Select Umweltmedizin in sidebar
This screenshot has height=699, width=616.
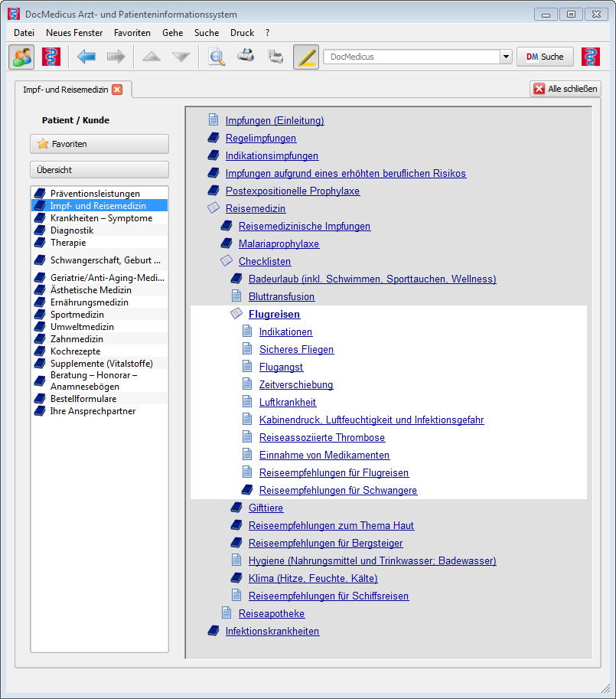click(99, 327)
